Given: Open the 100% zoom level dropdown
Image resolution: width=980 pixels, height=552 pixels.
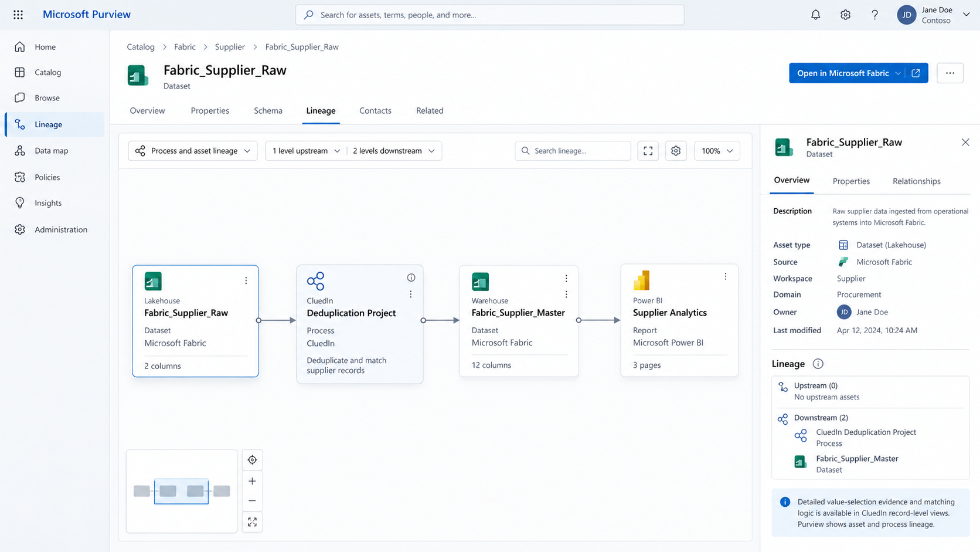Looking at the screenshot, I should click(x=717, y=151).
